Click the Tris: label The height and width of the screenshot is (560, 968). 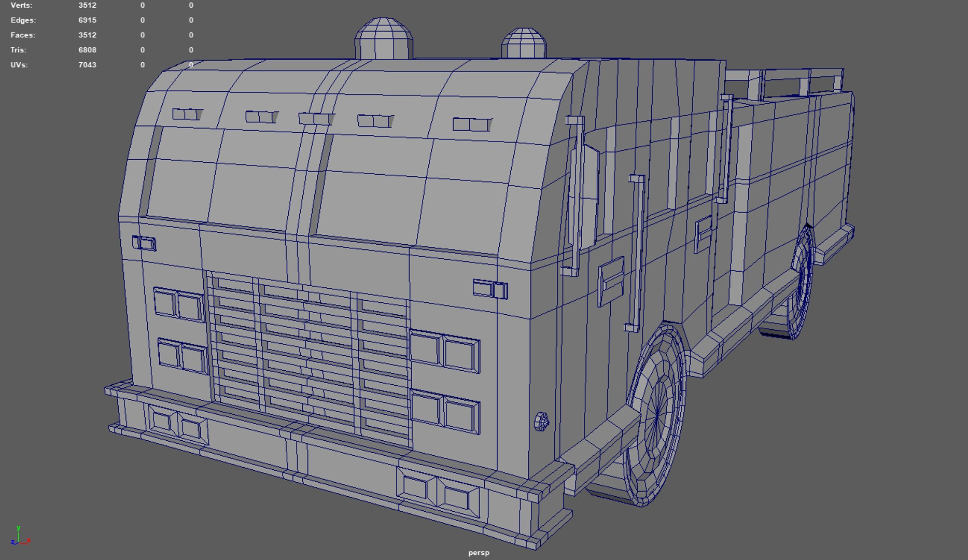coord(18,50)
